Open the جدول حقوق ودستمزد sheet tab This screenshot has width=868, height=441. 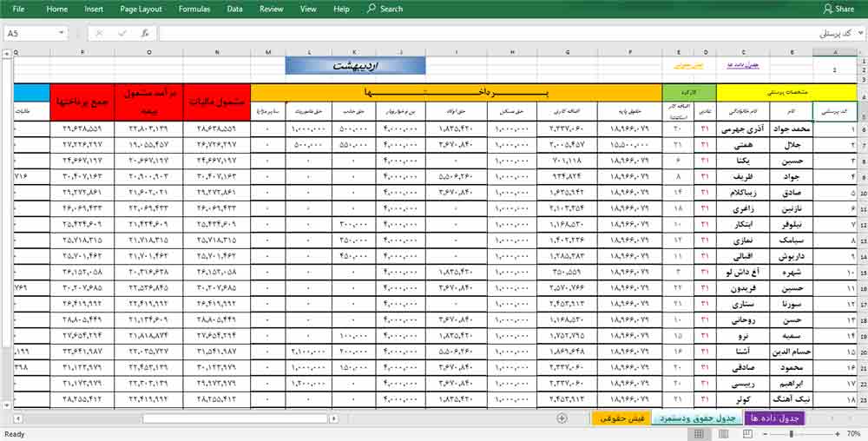click(698, 418)
